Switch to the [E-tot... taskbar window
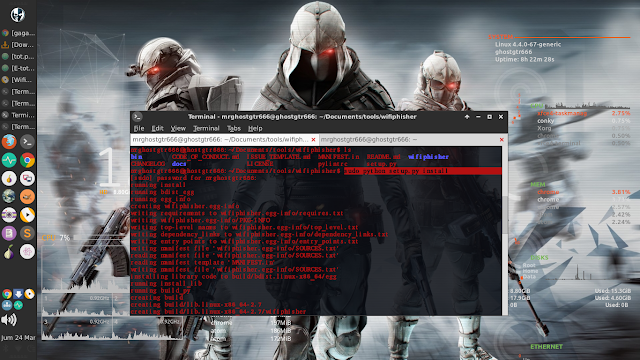The height and width of the screenshot is (360, 640). (18, 68)
